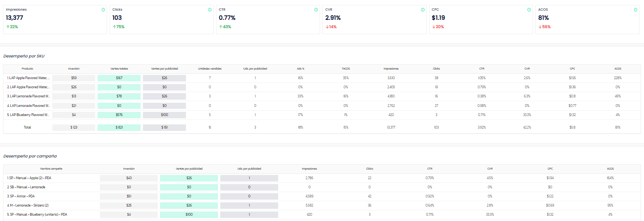Sort SKU table by Inversión column header
Image resolution: width=644 pixels, height=221 pixels.
(74, 69)
